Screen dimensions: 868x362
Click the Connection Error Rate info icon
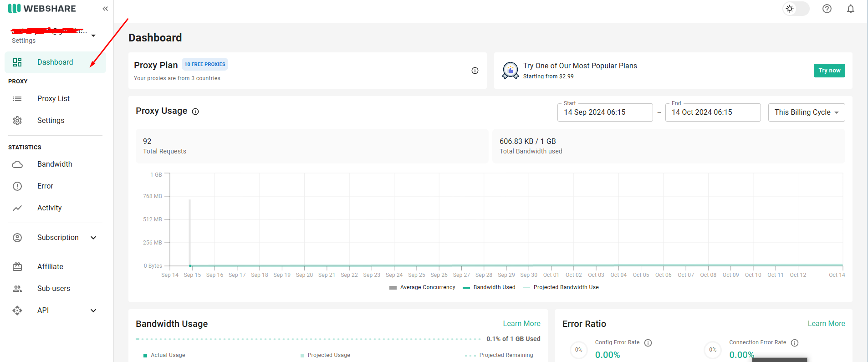(x=795, y=343)
